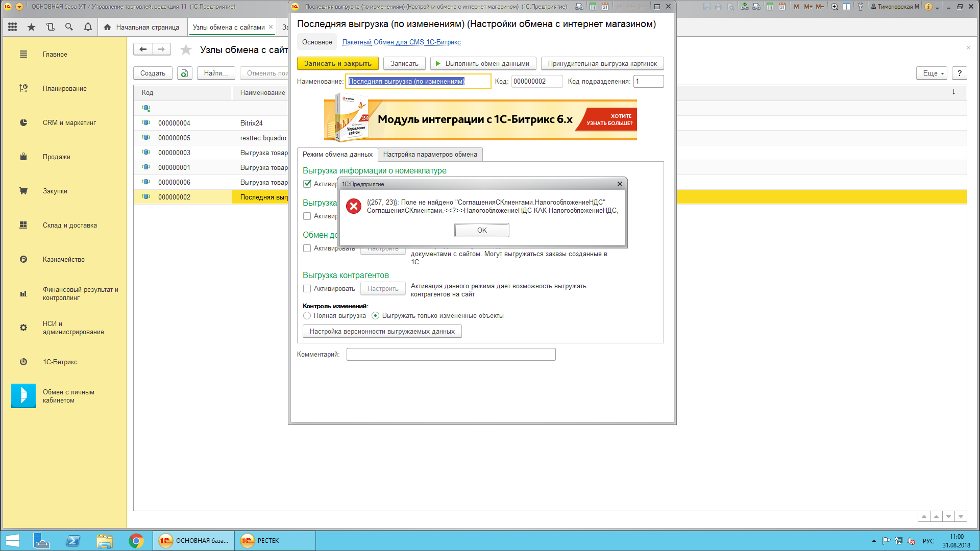Open the 1С-Битрикс sidebar section
Screen dimensions: 980x551
(x=60, y=362)
